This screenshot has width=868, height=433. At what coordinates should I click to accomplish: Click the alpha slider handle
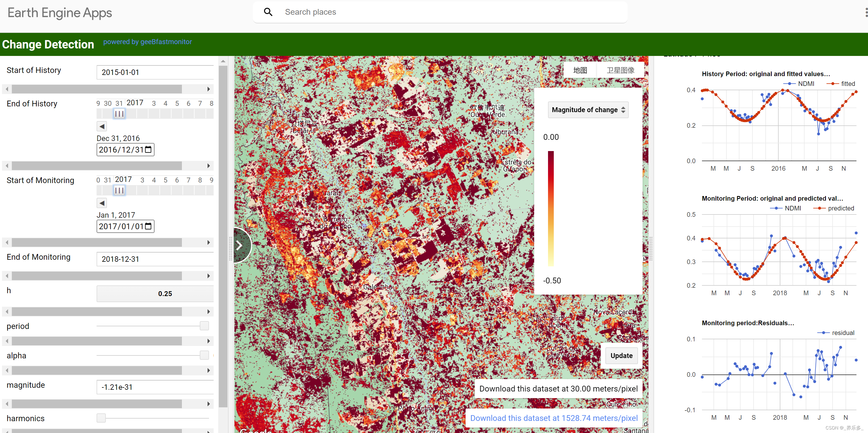[204, 355]
